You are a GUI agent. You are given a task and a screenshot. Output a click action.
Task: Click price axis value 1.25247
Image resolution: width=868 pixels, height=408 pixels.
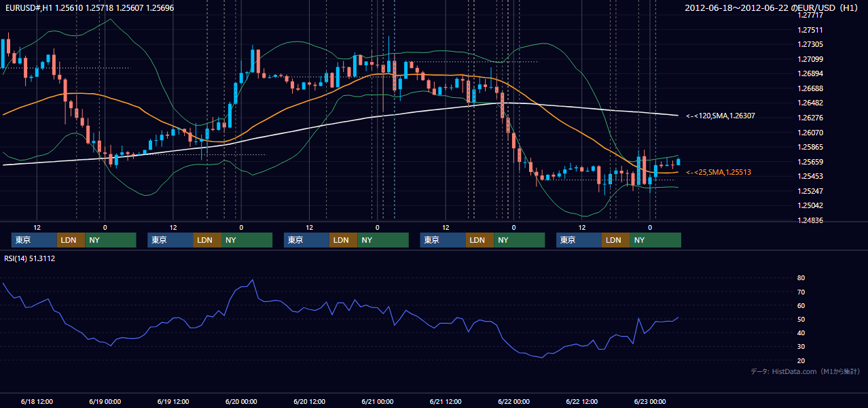coord(810,191)
